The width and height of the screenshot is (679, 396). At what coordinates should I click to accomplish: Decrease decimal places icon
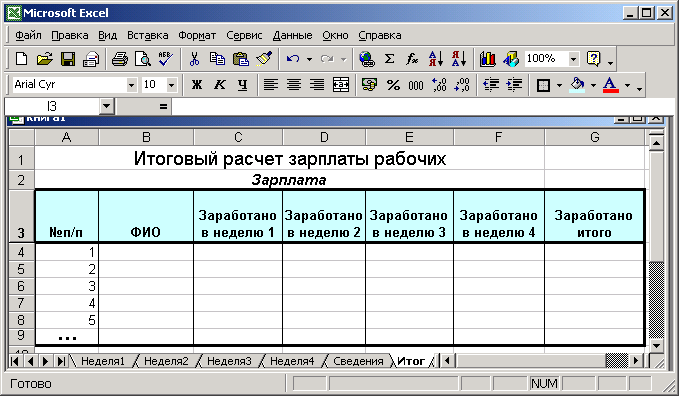coord(462,84)
